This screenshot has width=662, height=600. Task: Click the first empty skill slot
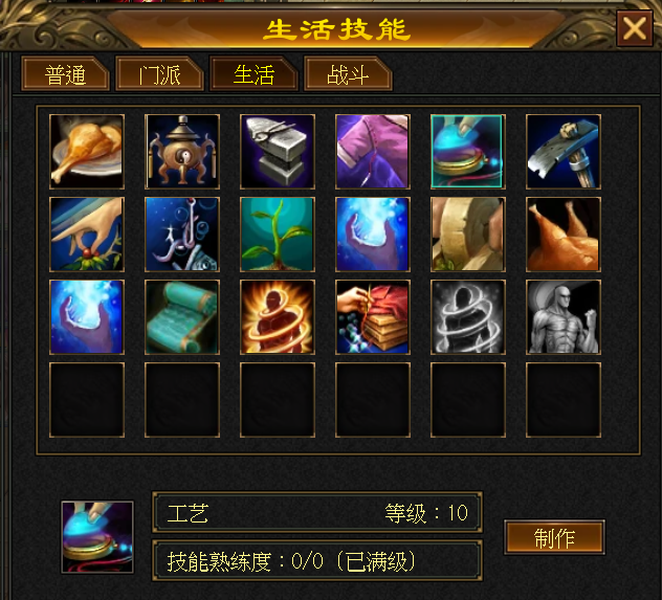pos(87,399)
